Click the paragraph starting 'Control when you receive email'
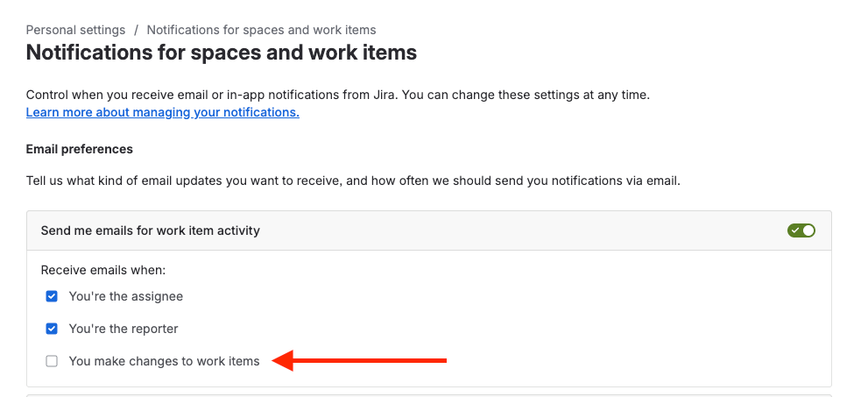Screen dimensions: 868x397 tap(338, 96)
